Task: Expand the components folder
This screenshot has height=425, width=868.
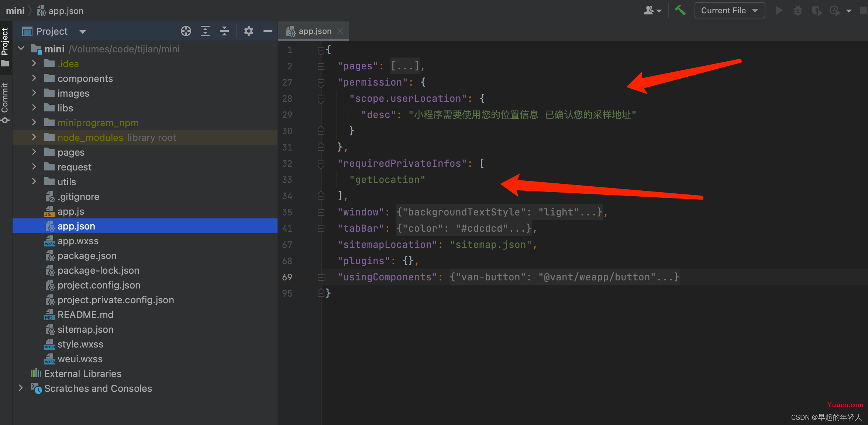Action: 34,78
